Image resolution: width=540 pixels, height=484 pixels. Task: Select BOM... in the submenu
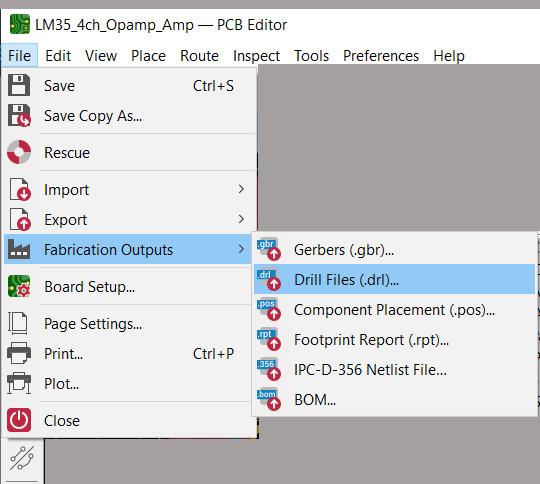(395, 400)
